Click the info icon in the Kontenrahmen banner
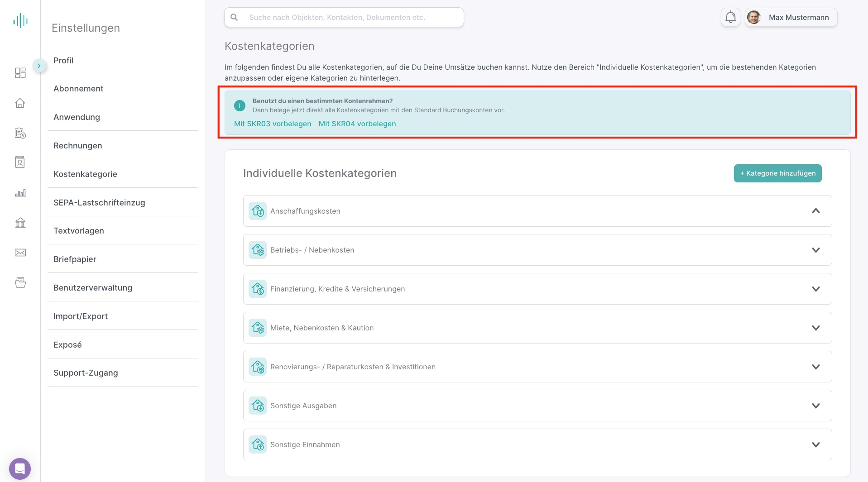 point(240,105)
